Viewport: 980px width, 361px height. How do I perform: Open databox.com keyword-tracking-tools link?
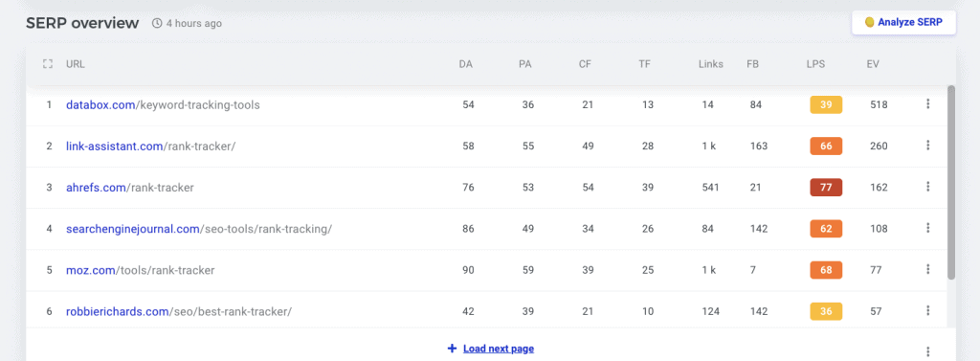coord(163,105)
